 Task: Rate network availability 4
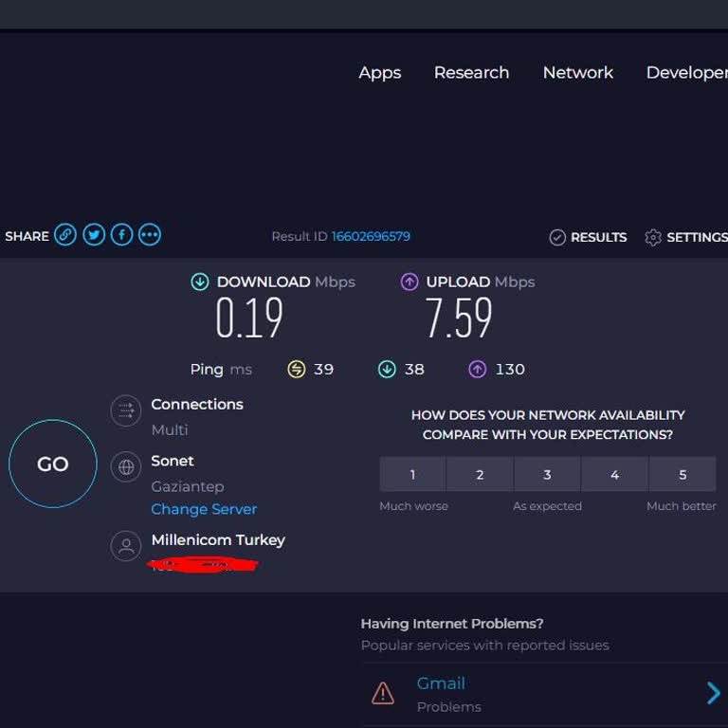(x=614, y=474)
